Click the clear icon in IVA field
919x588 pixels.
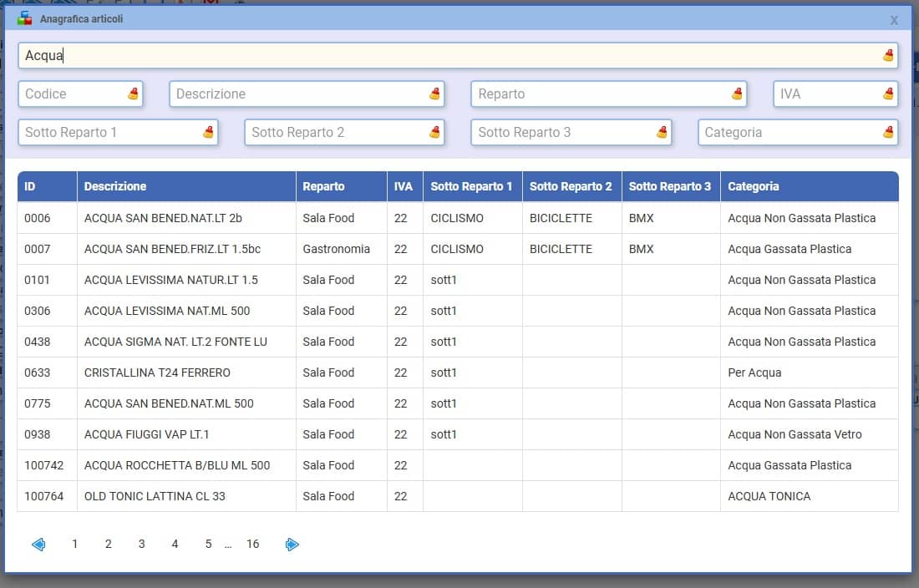click(888, 94)
